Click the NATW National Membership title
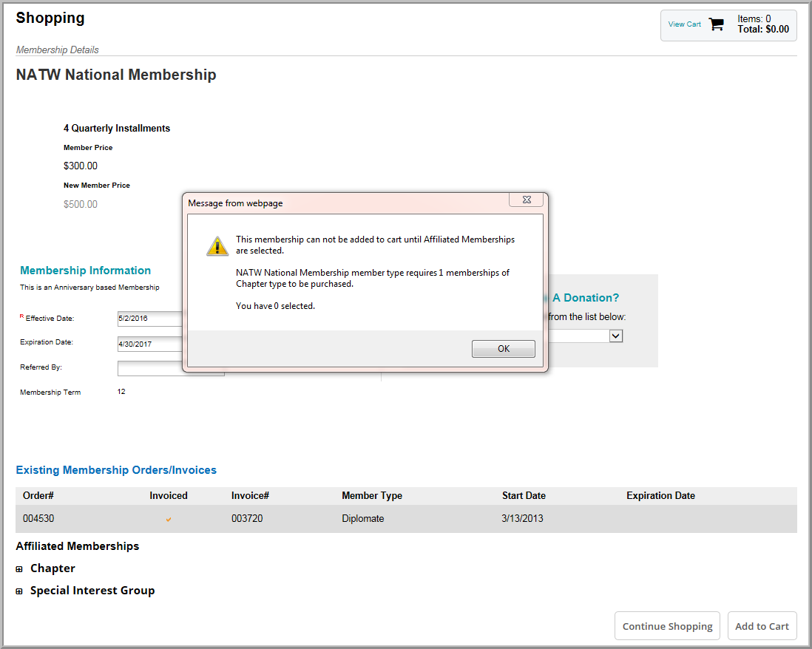The width and height of the screenshot is (812, 649). [x=116, y=75]
